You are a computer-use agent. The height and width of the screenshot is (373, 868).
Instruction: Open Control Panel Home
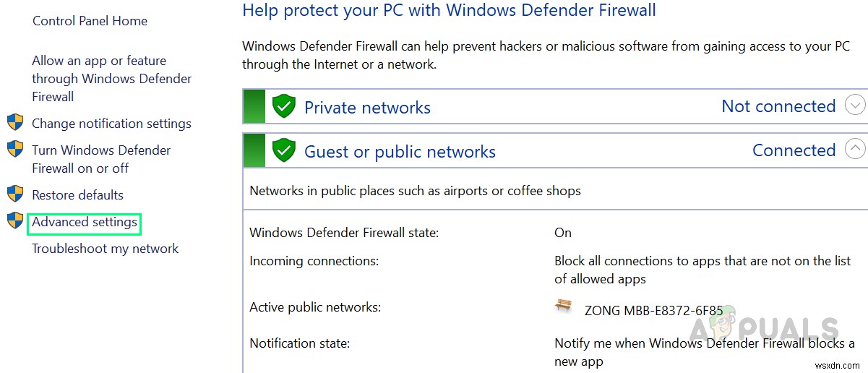90,21
